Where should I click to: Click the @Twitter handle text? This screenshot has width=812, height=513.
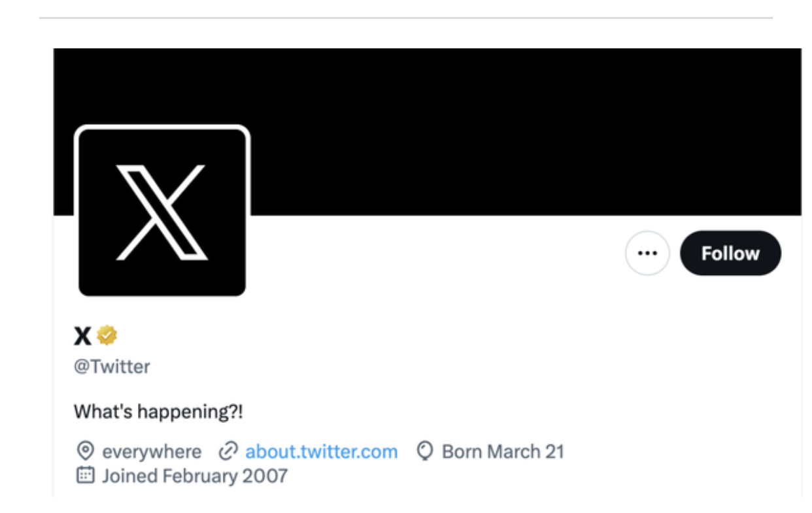(x=112, y=367)
